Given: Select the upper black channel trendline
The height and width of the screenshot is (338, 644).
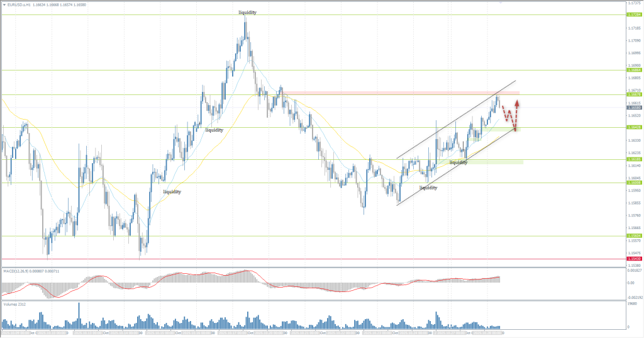Looking at the screenshot, I should [x=456, y=120].
